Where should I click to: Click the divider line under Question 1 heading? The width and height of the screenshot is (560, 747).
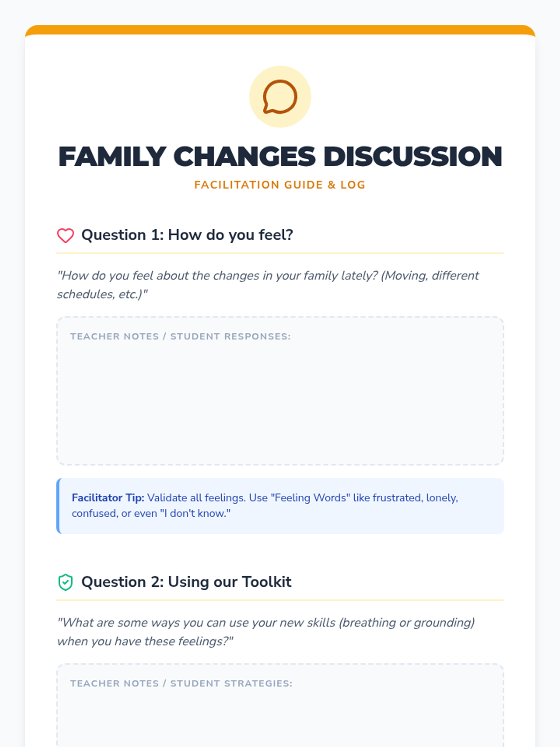tap(280, 253)
